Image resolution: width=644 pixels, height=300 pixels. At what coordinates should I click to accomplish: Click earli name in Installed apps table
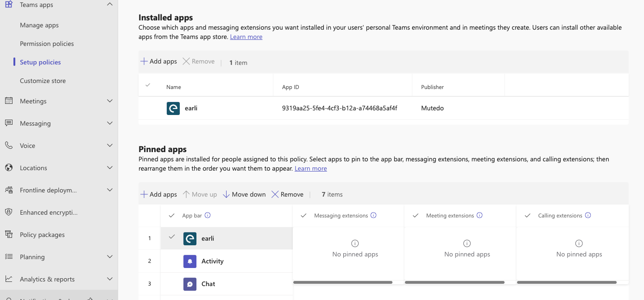tap(191, 108)
